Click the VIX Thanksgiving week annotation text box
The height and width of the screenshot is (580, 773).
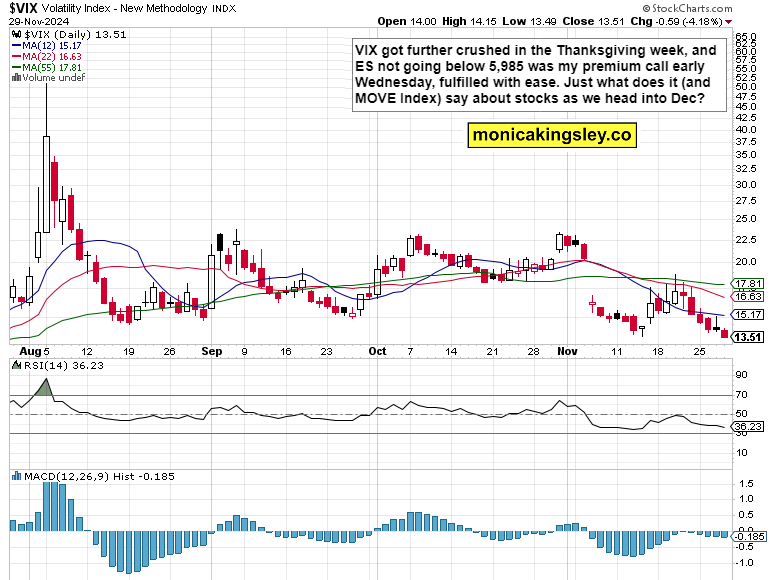point(536,77)
